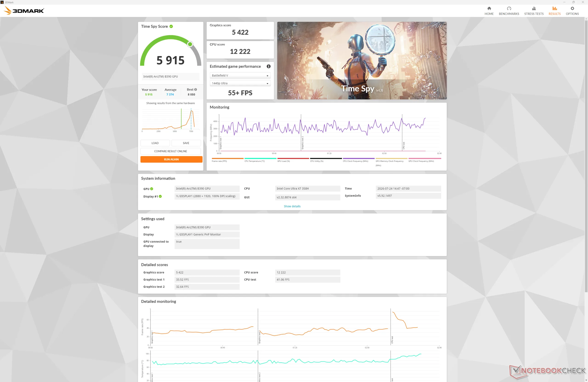Viewport: 588px width, 382px height.
Task: Click the vertical page scrollbar
Action: pos(586,156)
